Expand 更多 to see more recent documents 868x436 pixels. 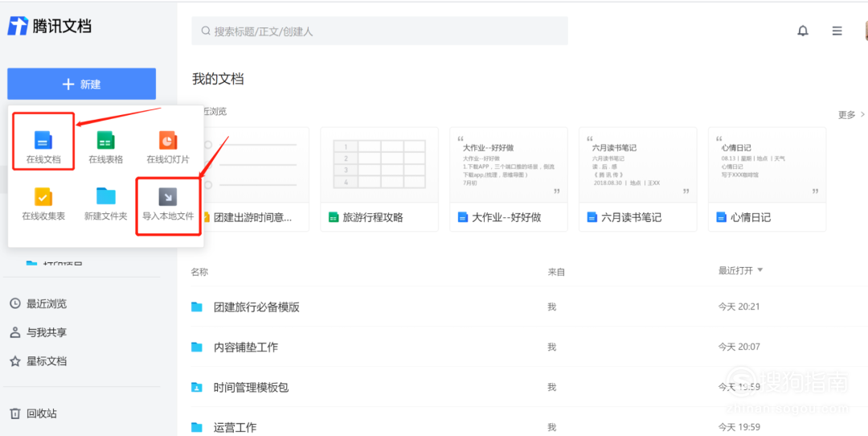pyautogui.click(x=851, y=115)
